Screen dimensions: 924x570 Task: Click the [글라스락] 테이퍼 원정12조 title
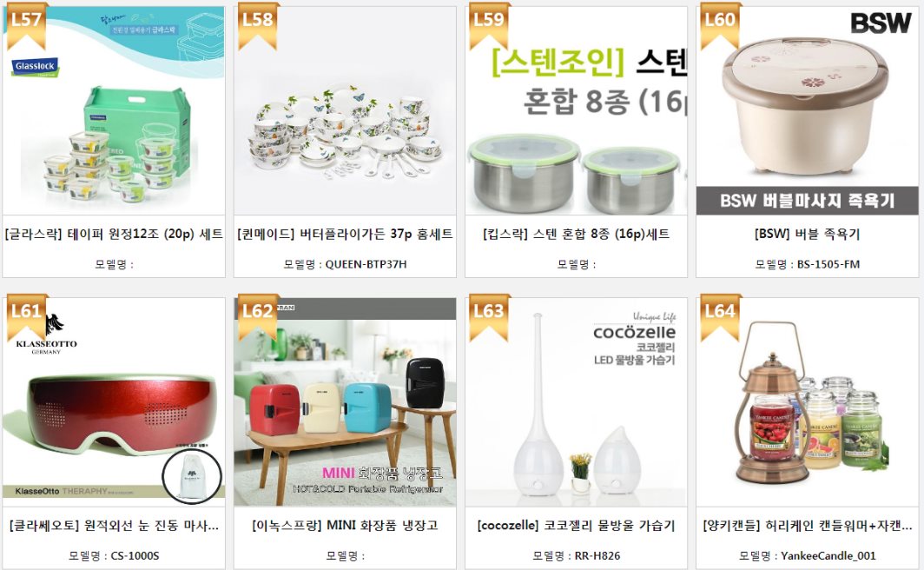(114, 234)
